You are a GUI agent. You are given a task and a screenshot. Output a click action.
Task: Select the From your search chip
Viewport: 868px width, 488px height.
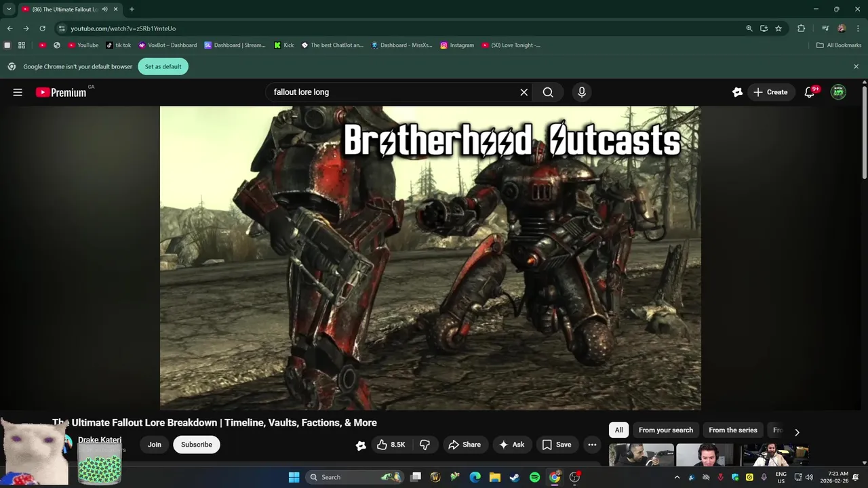(666, 430)
